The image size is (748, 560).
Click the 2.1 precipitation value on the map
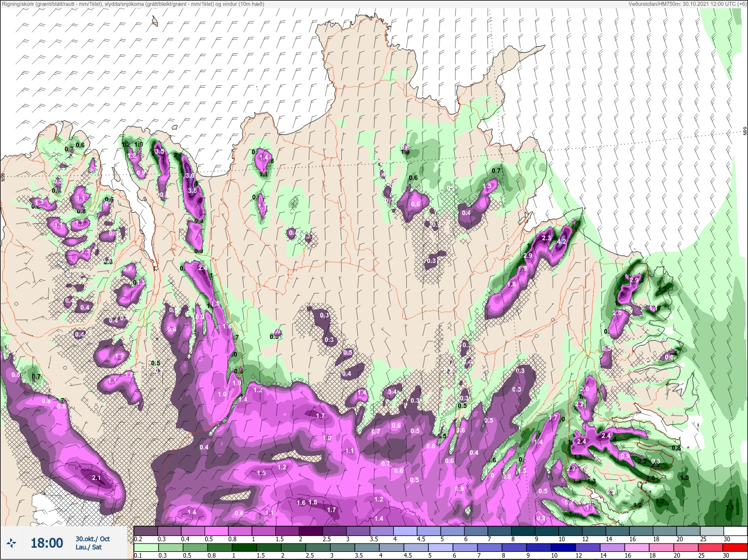(x=97, y=478)
